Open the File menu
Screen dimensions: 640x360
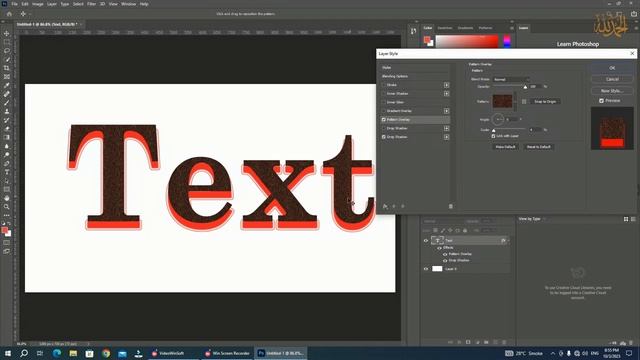[14, 4]
